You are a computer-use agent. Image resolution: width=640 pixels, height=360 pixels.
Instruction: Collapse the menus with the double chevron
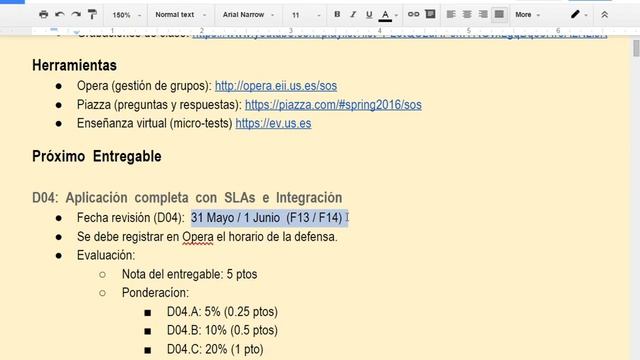(604, 15)
